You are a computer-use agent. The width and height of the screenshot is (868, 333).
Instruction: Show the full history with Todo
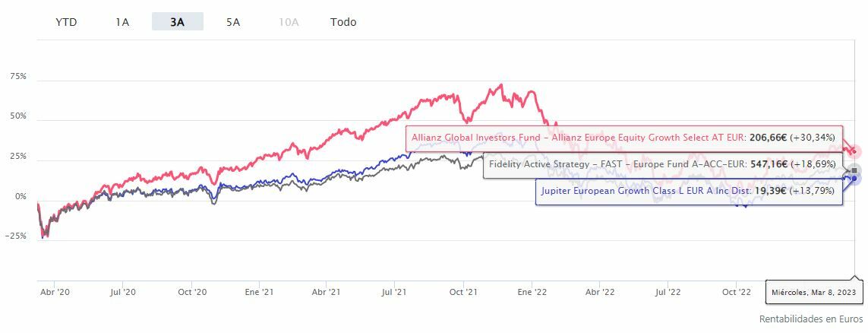pos(343,22)
